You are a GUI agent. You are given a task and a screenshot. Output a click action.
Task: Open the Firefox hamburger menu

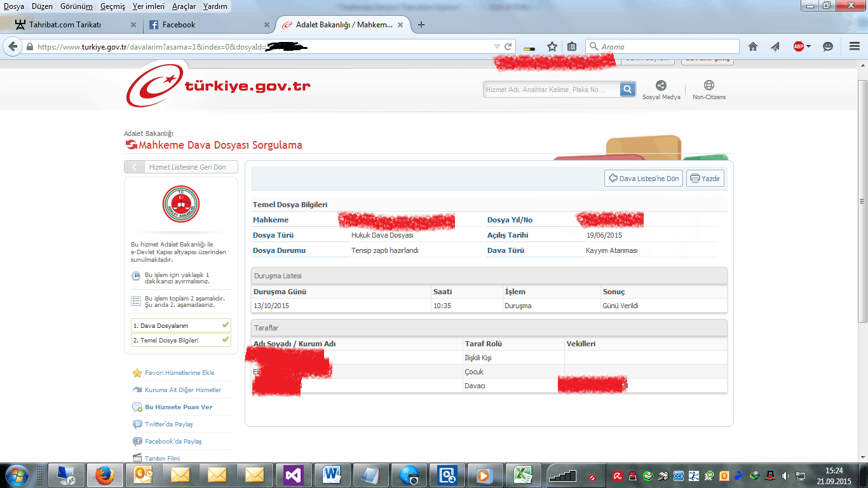(x=855, y=46)
